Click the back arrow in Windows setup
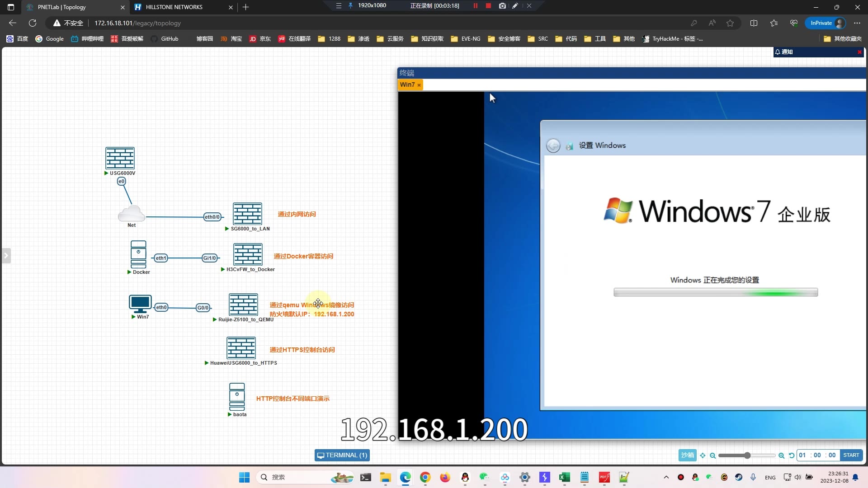Image resolution: width=868 pixels, height=488 pixels. [x=553, y=145]
